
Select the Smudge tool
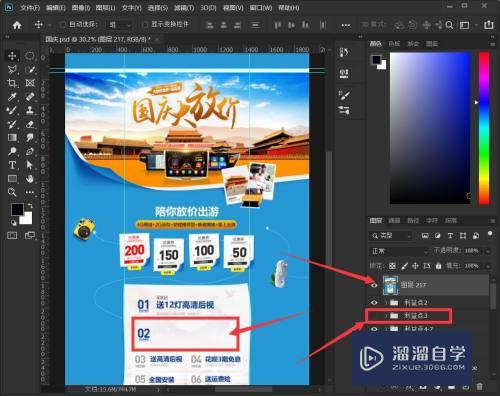(x=30, y=138)
